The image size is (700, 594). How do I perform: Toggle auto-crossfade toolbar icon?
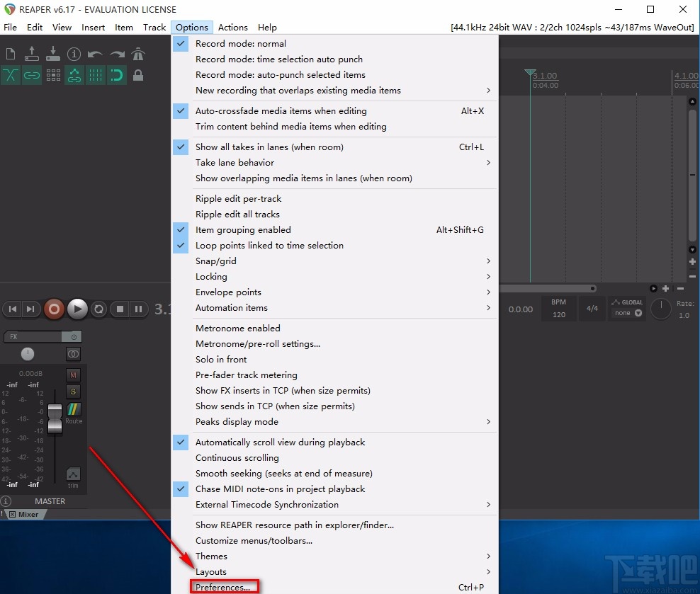click(10, 74)
